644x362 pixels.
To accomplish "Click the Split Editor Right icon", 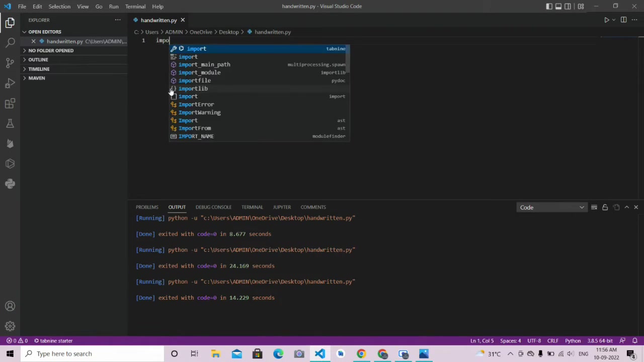I will tap(623, 20).
